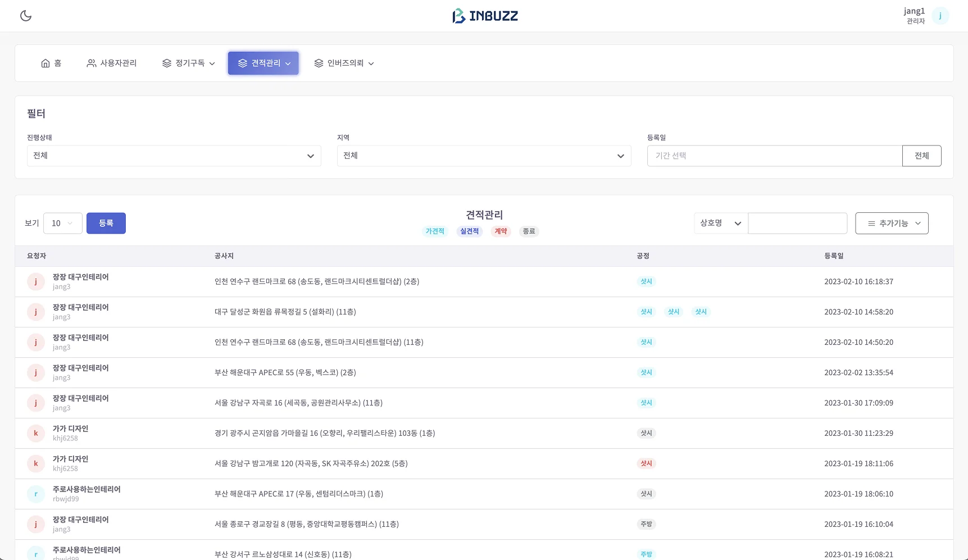The height and width of the screenshot is (560, 968).
Task: Click 주방 tag in 16:10:04 row
Action: tap(647, 524)
